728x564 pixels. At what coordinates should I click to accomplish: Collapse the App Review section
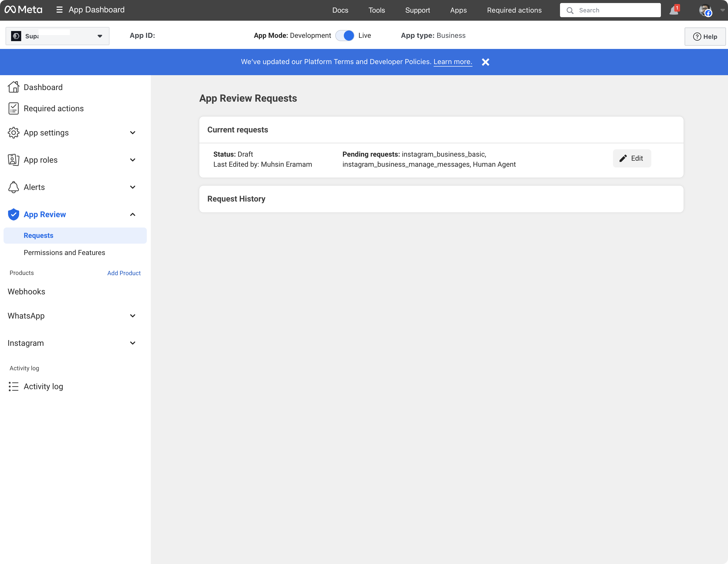132,214
